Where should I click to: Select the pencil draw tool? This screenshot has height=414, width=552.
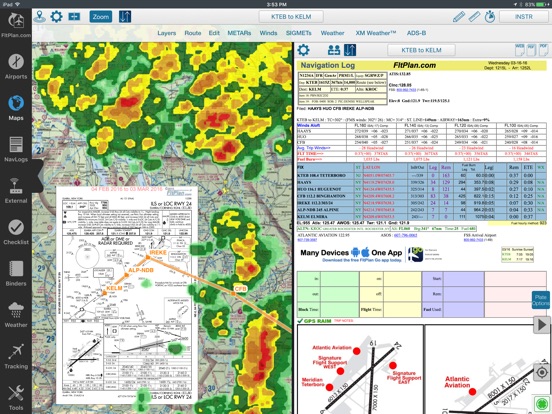coord(459,17)
